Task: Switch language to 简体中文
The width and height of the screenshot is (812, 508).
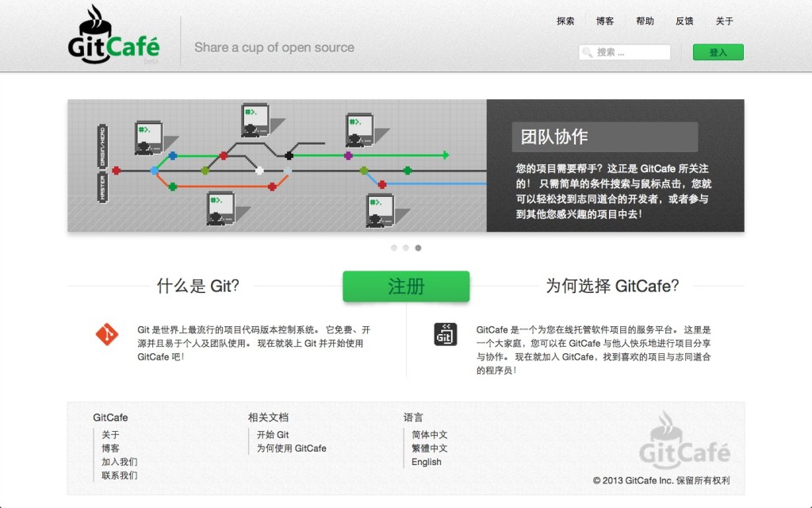Action: click(429, 435)
